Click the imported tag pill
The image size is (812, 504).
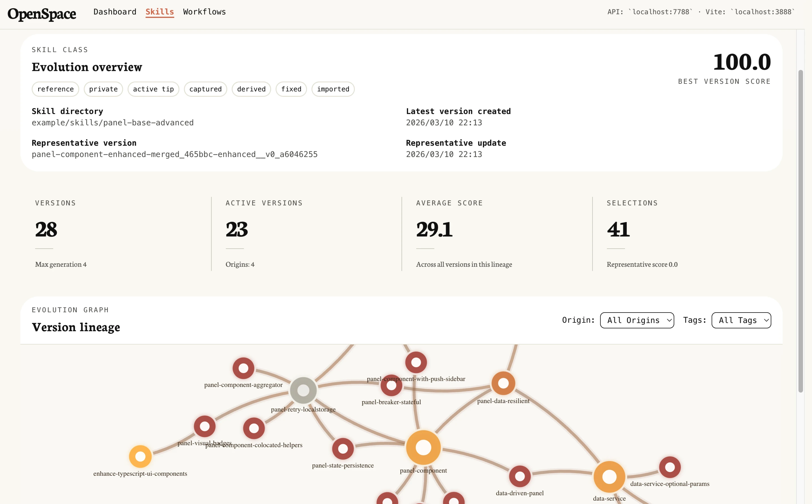333,89
